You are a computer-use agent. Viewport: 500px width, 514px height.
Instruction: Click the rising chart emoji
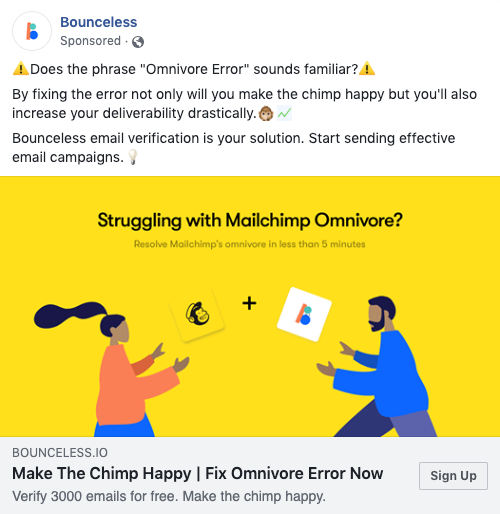(x=284, y=114)
